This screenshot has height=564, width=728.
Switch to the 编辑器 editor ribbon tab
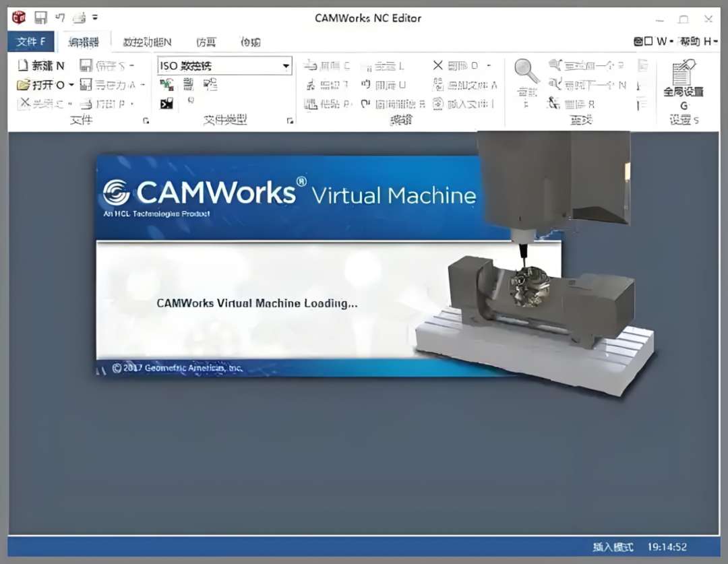[x=84, y=42]
